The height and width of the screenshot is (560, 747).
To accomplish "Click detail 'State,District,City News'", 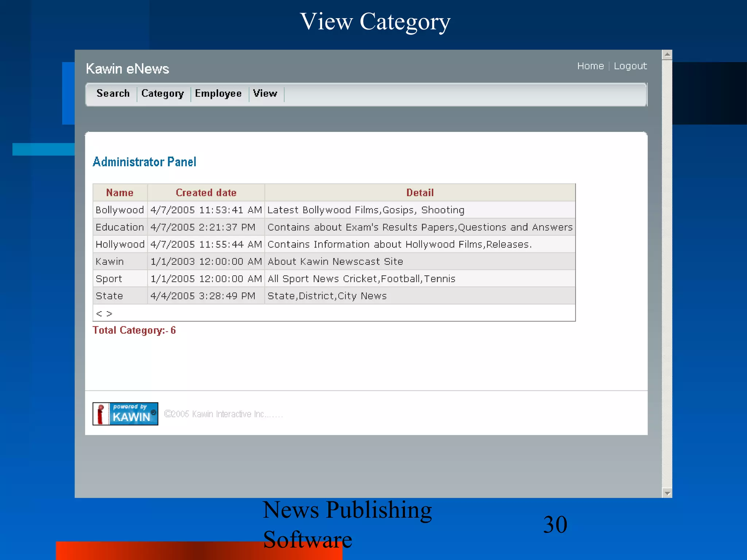I will 327,296.
